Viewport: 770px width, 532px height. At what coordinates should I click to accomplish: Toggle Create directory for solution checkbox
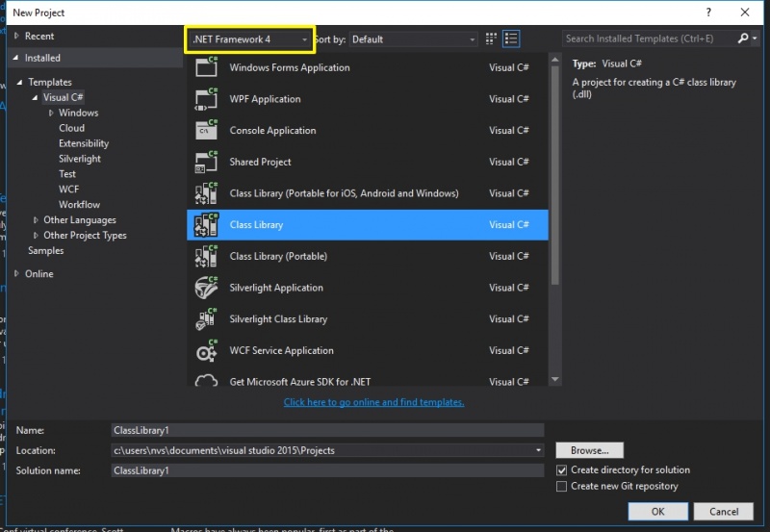pos(561,470)
